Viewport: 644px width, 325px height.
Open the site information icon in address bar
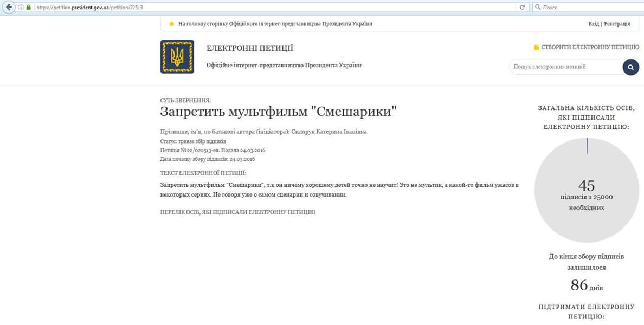(x=21, y=8)
